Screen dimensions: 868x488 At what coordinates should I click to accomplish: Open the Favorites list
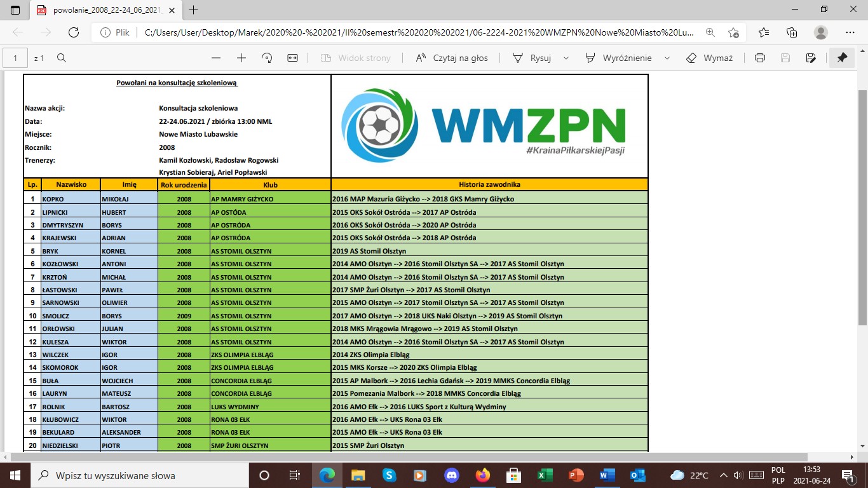tap(764, 32)
